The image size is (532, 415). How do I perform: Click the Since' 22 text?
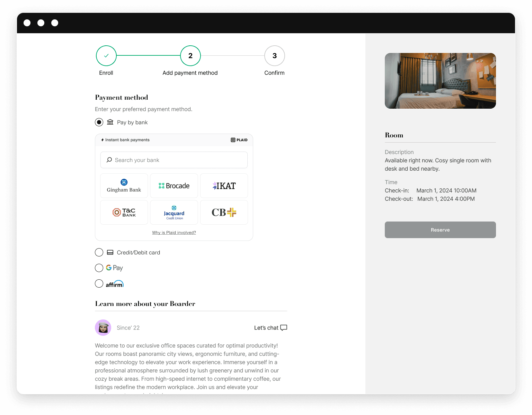click(x=128, y=328)
